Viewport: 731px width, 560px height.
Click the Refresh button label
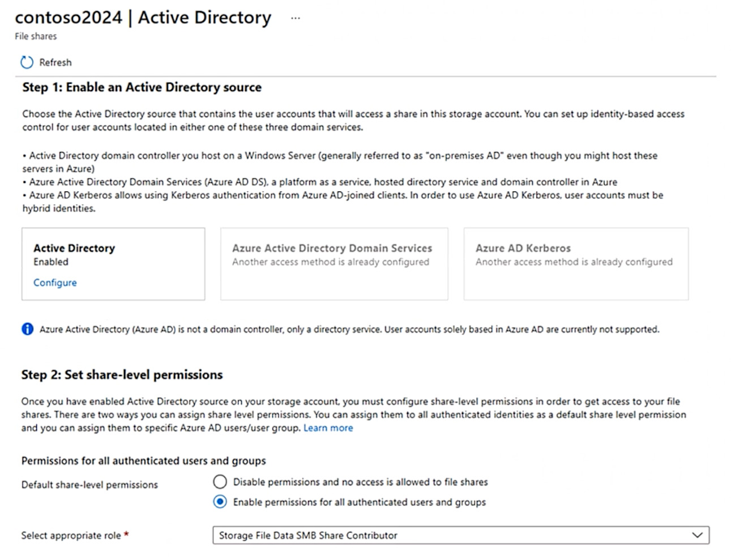coord(55,62)
